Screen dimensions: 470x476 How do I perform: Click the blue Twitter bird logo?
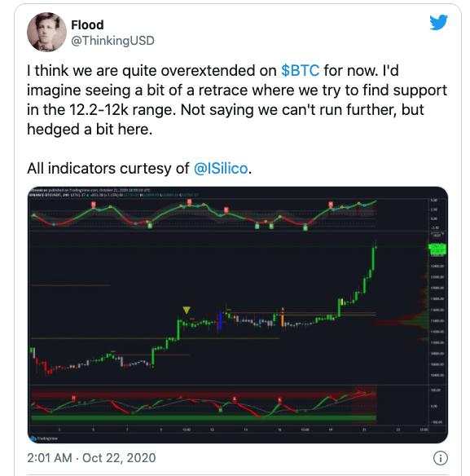coord(438,22)
